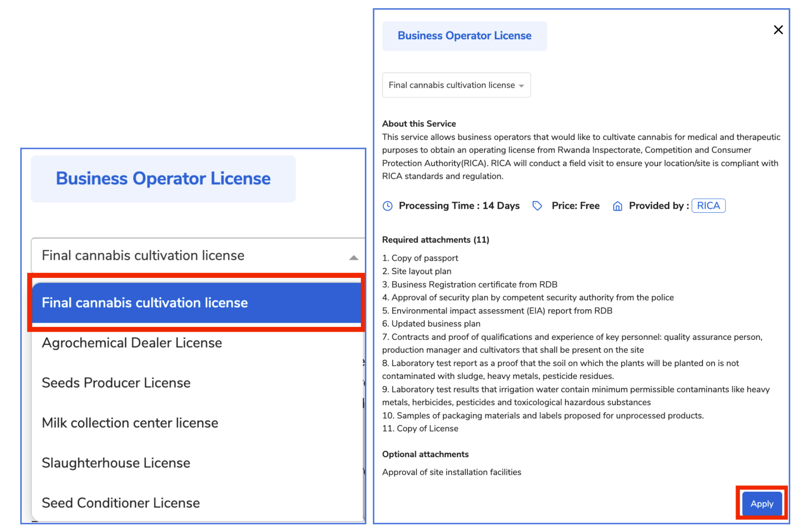
Task: Click the Required attachments (11) heading
Action: pyautogui.click(x=435, y=240)
